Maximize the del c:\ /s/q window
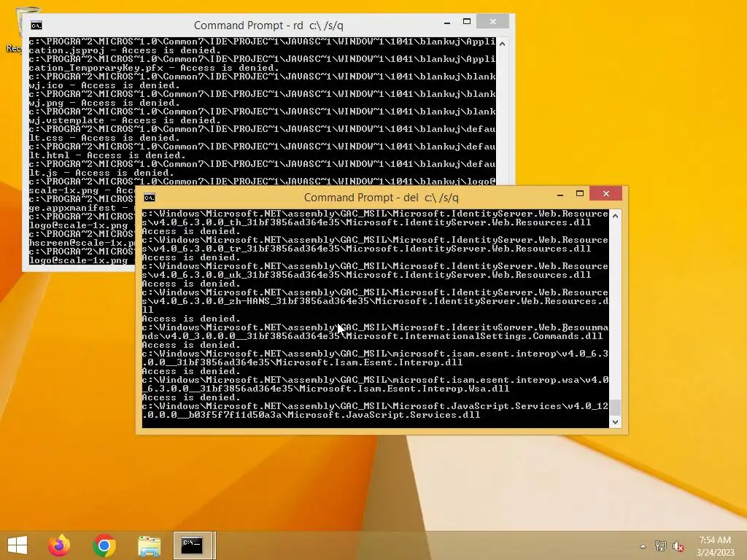Viewport: 747px width, 560px height. tap(580, 193)
